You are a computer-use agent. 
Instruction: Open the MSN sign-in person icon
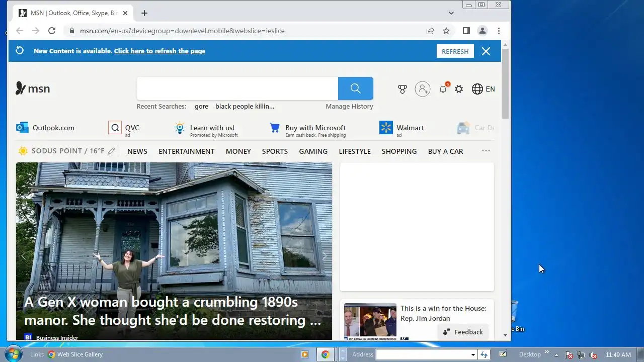pos(423,89)
